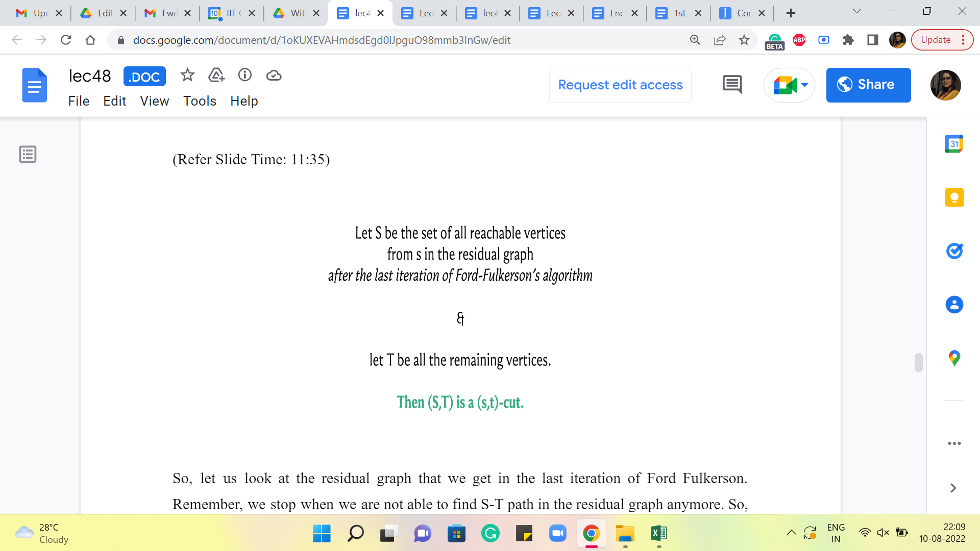Hide the side panel with the chevron
Screen dimensions: 980x551
point(953,488)
